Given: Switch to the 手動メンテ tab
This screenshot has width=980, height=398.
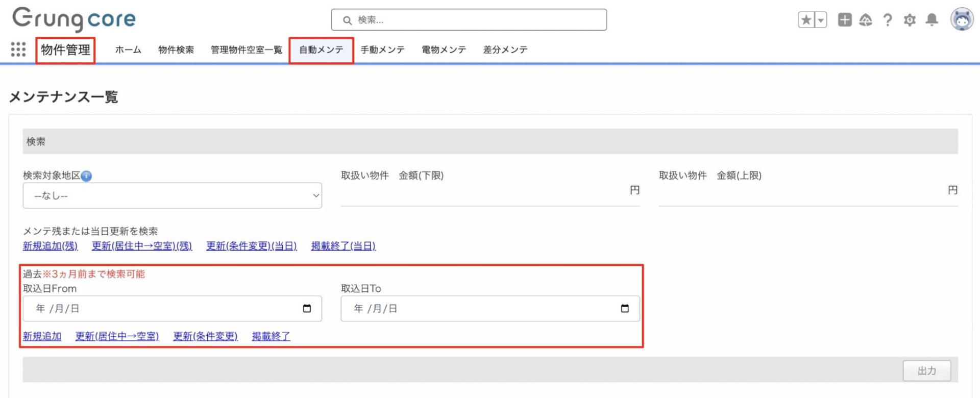Looking at the screenshot, I should pyautogui.click(x=383, y=49).
